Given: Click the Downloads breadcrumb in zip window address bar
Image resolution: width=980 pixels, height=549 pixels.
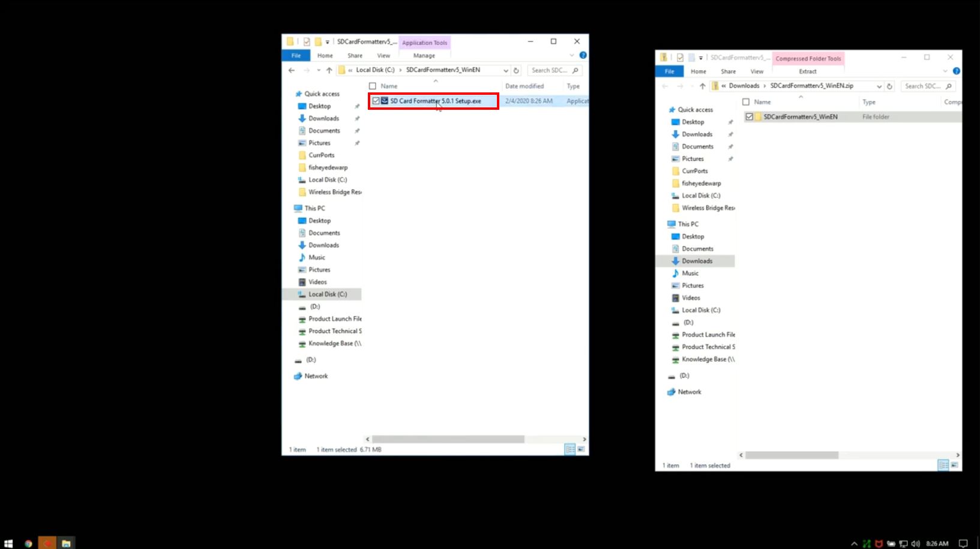Looking at the screenshot, I should (744, 86).
